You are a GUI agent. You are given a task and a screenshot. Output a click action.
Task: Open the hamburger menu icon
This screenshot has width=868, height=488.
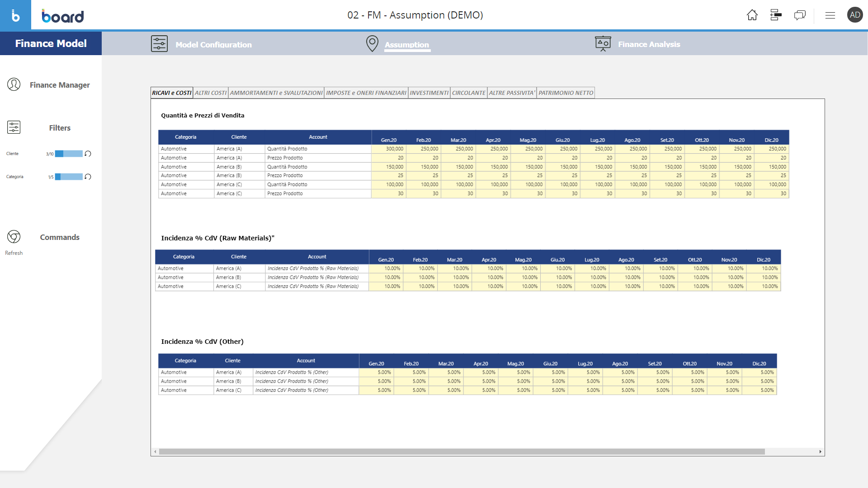[830, 15]
